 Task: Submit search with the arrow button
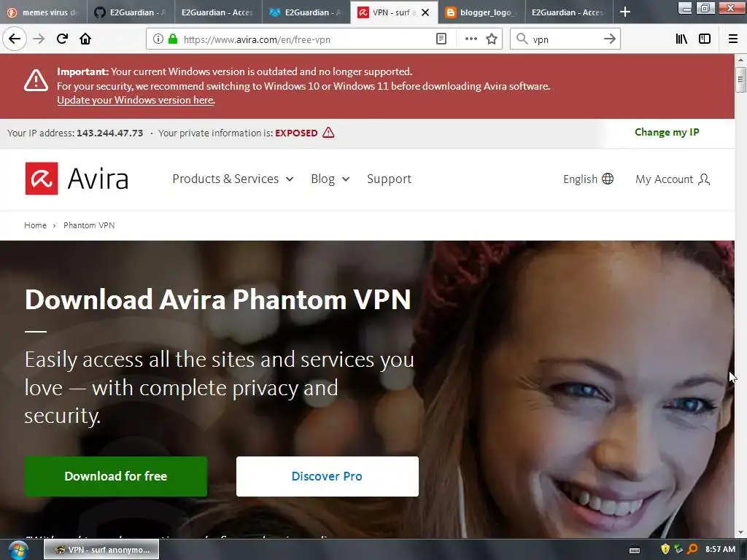click(x=610, y=39)
